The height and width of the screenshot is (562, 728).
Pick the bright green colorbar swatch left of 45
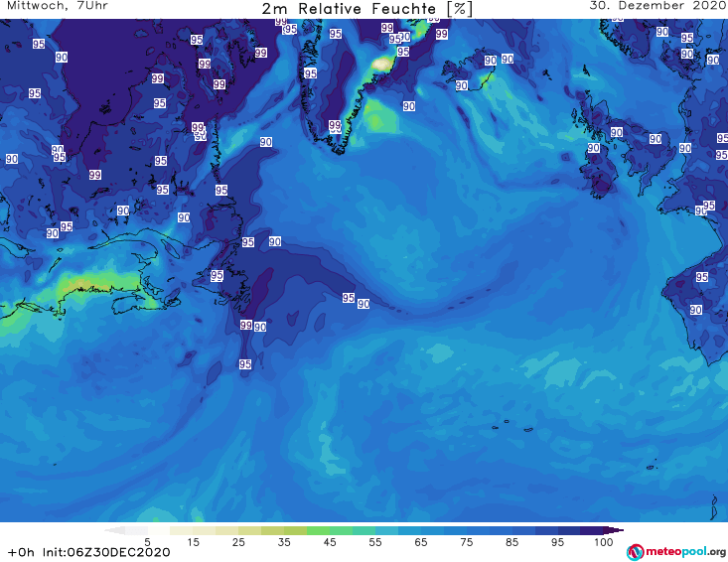pos(318,530)
